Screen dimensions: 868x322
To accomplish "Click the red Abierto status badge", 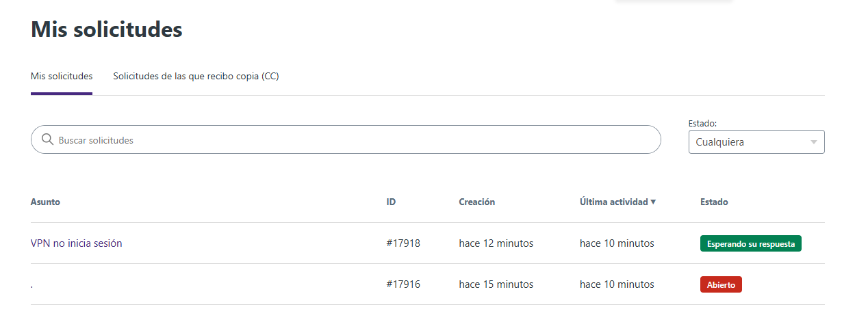I will click(x=721, y=284).
